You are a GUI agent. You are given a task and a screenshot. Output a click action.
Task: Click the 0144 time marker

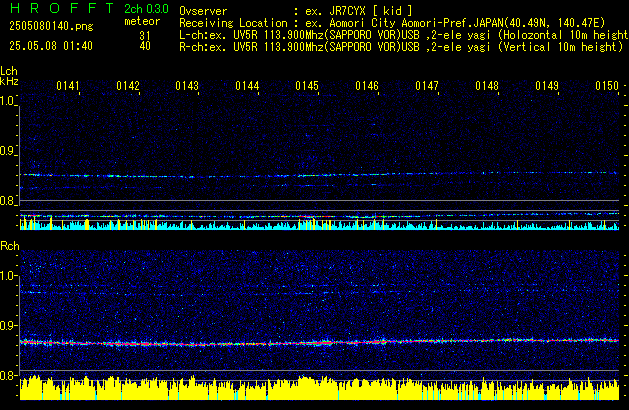coord(247,86)
